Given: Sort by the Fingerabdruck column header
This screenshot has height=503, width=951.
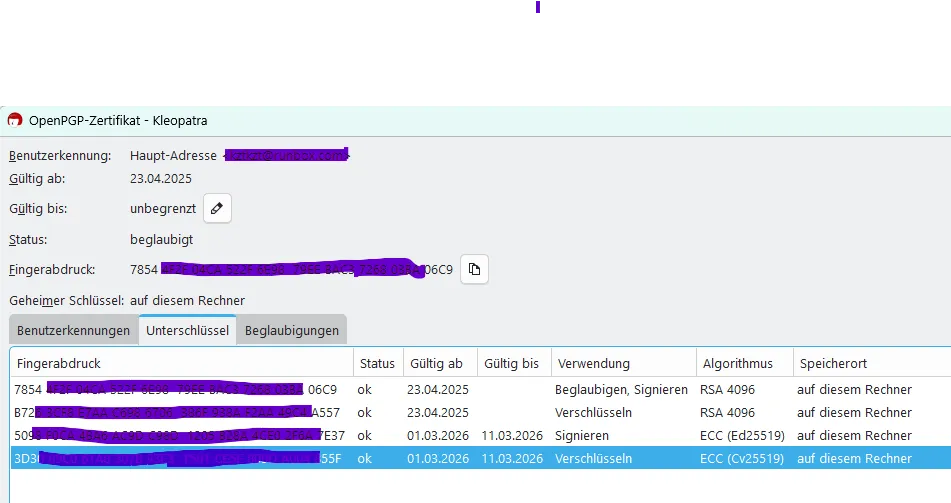Looking at the screenshot, I should [x=181, y=363].
